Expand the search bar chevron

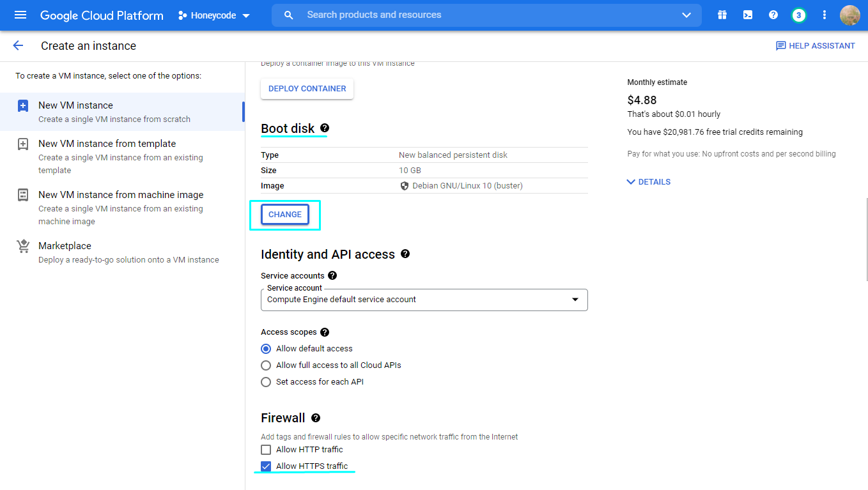point(686,15)
